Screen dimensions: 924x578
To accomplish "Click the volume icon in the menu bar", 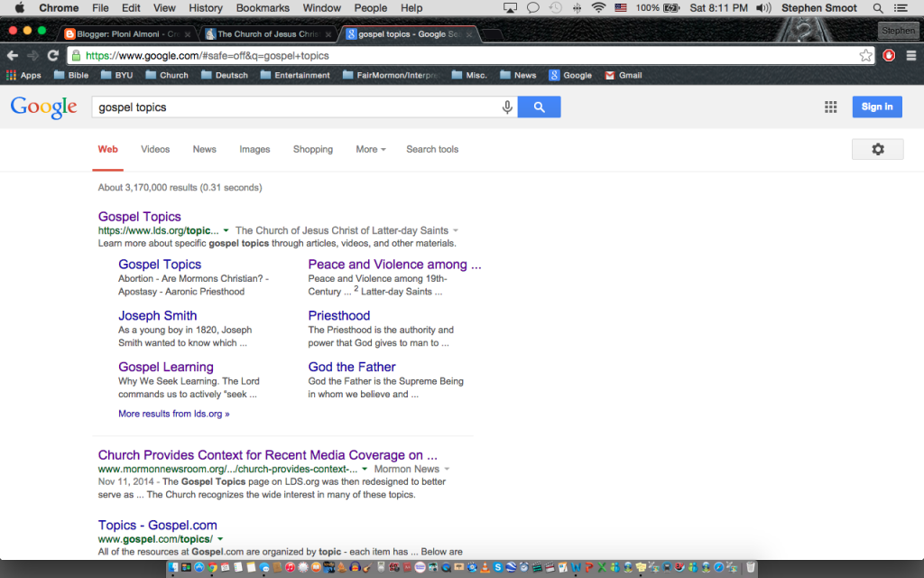I will point(763,7).
